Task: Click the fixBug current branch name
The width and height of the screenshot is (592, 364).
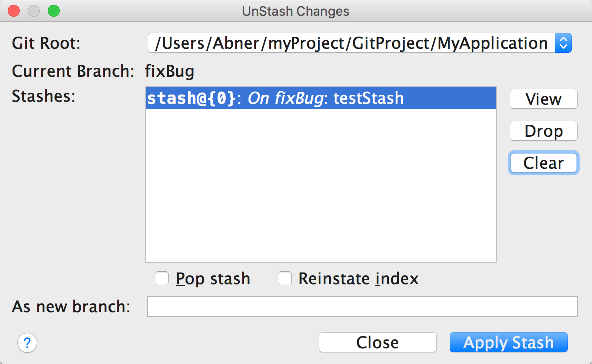Action: [169, 72]
